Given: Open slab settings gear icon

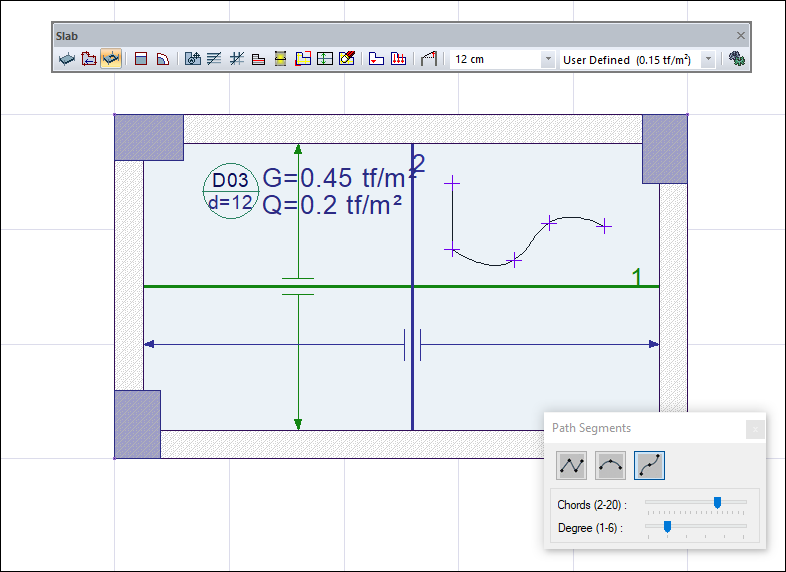Looking at the screenshot, I should [x=738, y=60].
